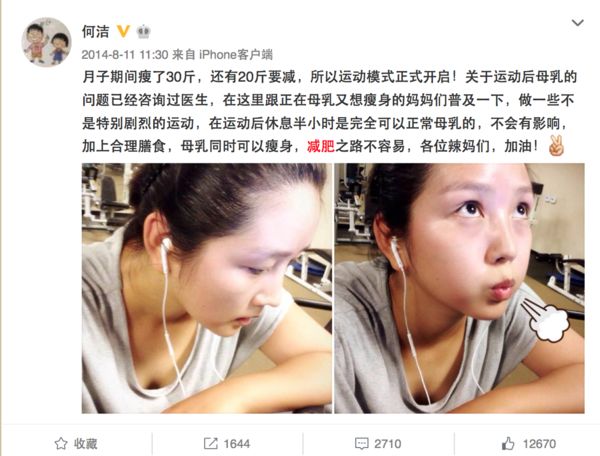This screenshot has height=456, width=600.
Task: Click the star 收藏 favorite icon
Action: coord(61,444)
